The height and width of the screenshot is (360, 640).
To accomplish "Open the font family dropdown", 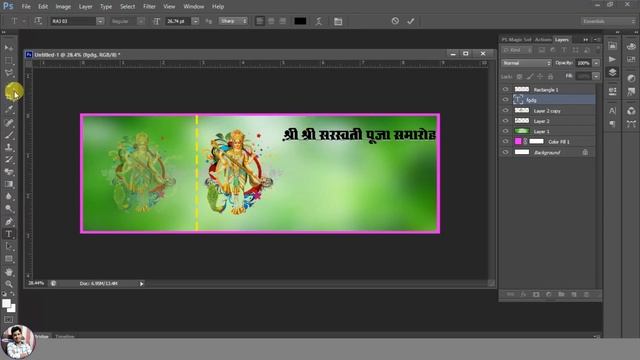I will (100, 21).
